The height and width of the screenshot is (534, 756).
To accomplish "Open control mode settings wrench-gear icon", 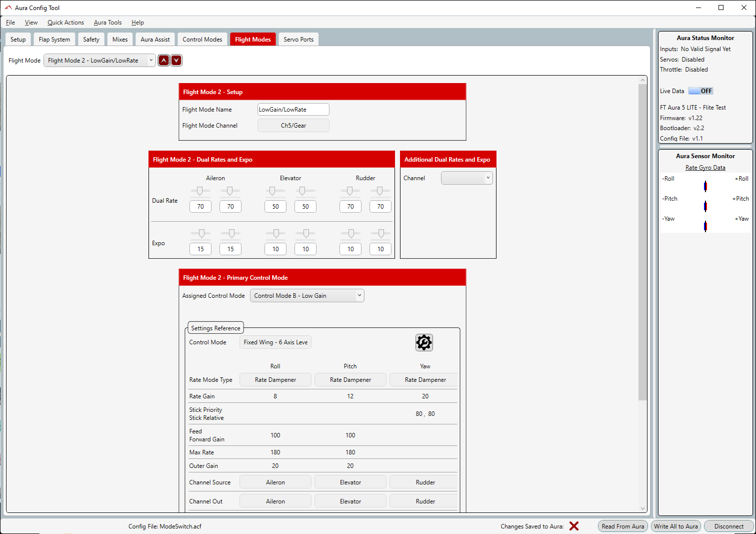I will point(423,342).
